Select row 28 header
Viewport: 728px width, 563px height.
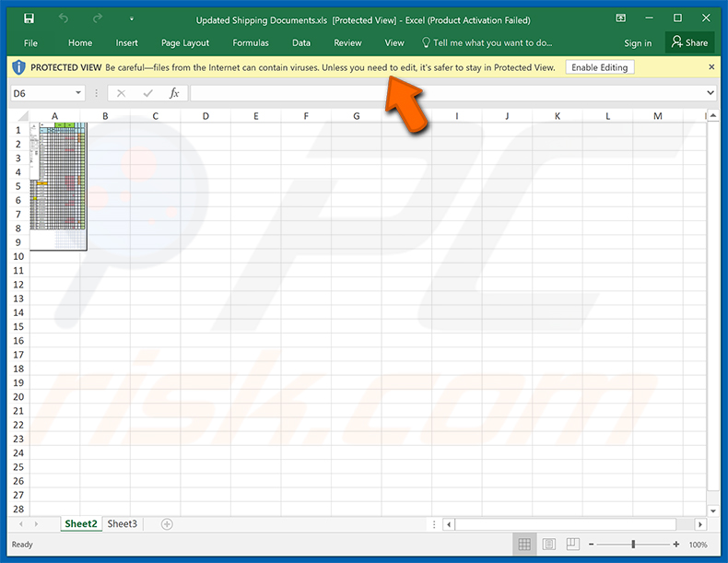[x=18, y=510]
